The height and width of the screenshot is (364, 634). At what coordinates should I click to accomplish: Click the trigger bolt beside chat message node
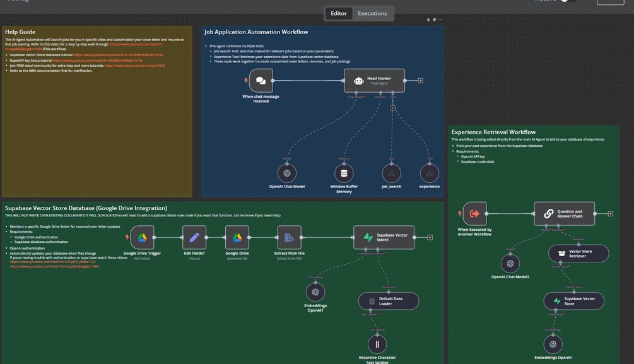246,80
